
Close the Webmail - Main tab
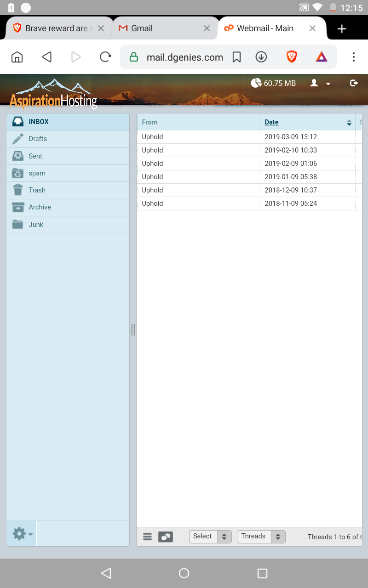(x=312, y=28)
